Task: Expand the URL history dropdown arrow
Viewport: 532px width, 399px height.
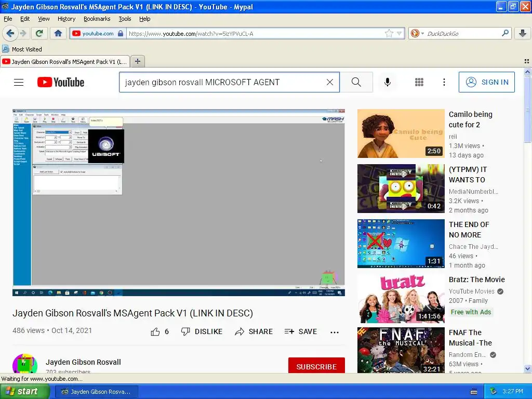Action: point(400,33)
